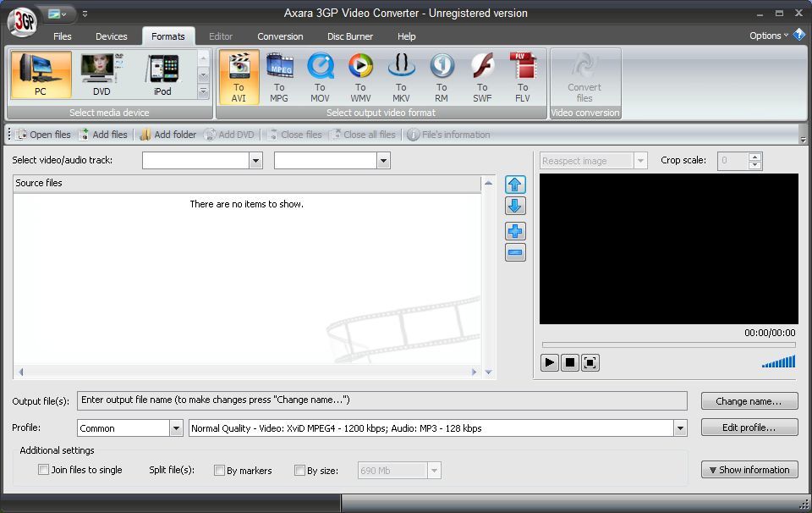812x513 pixels.
Task: Choose To AVI output format
Action: pyautogui.click(x=239, y=77)
